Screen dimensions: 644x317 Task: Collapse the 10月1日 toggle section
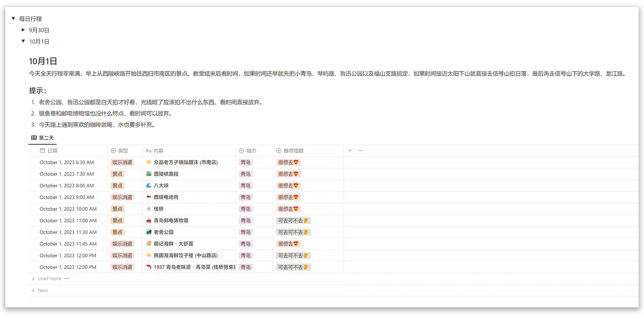(23, 41)
